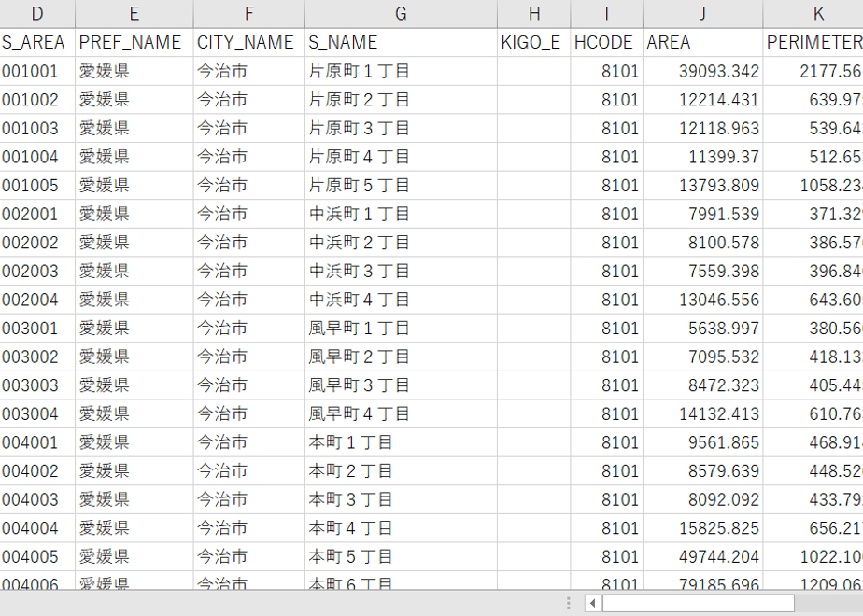This screenshot has height=616, width=863.
Task: Select the cell containing 風早町３丁目
Action: (401, 385)
